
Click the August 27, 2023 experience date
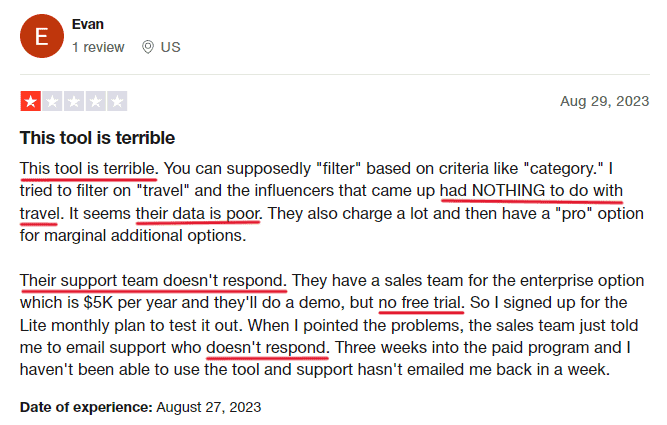209,407
